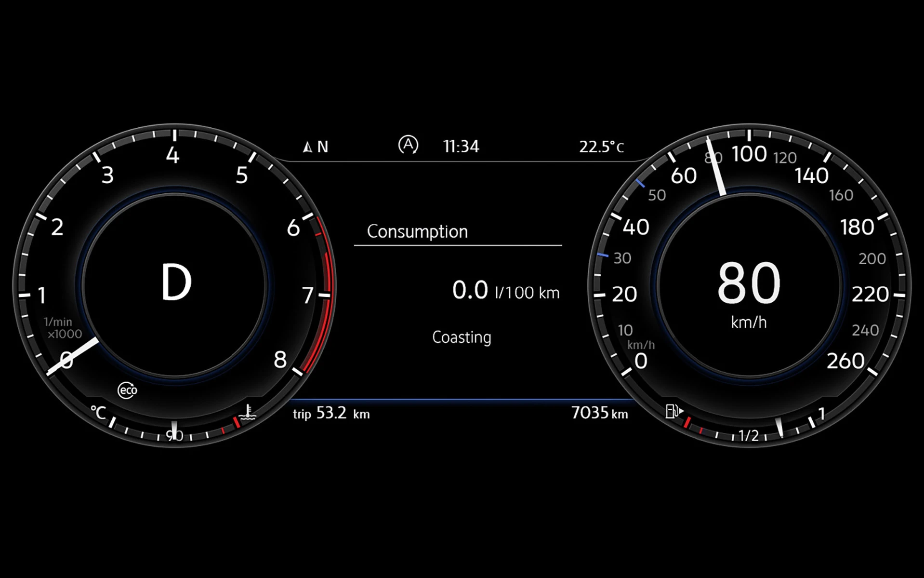This screenshot has height=578, width=924.
Task: Click the 100 mark on the speedometer
Action: pyautogui.click(x=749, y=154)
